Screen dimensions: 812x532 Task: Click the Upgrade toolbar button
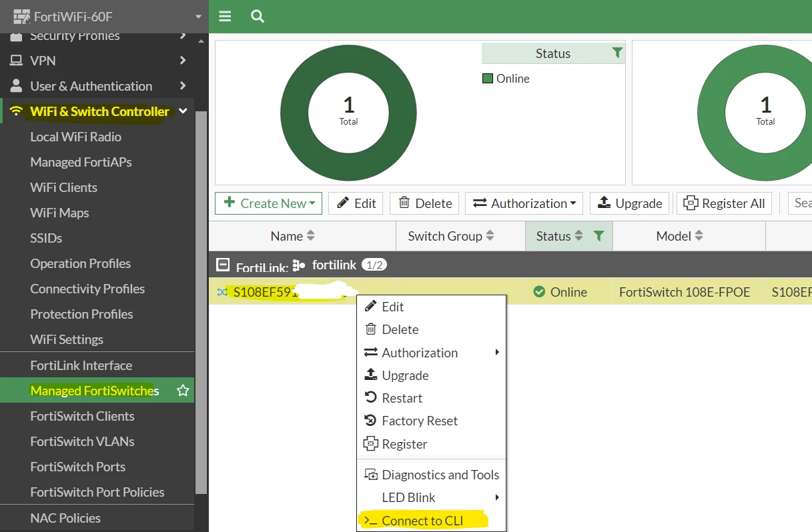[x=630, y=203]
